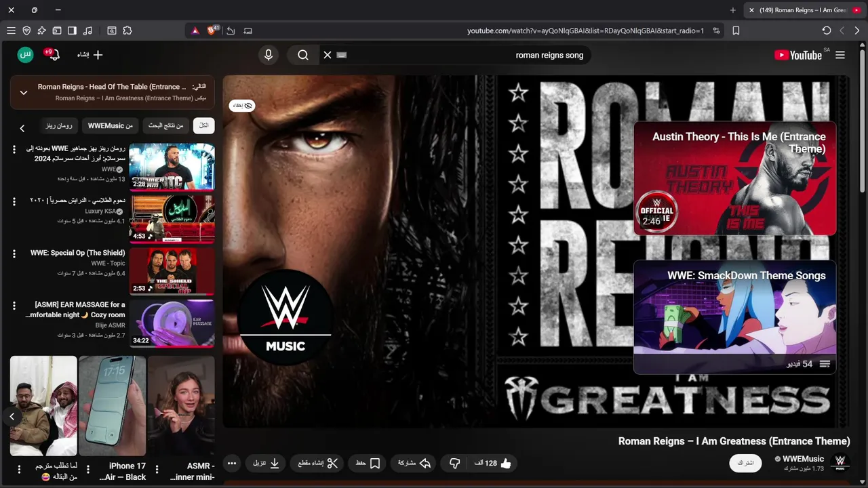Viewport: 868px width, 488px height.
Task: Bookmark this page icon
Action: [736, 30]
